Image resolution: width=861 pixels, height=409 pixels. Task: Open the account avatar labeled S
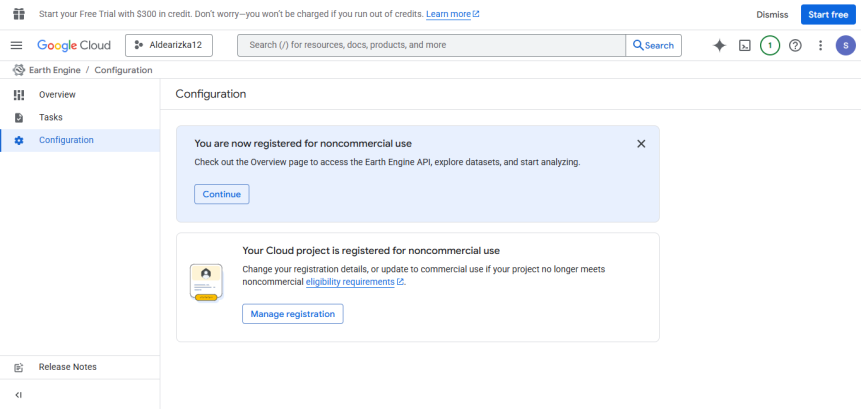click(846, 46)
